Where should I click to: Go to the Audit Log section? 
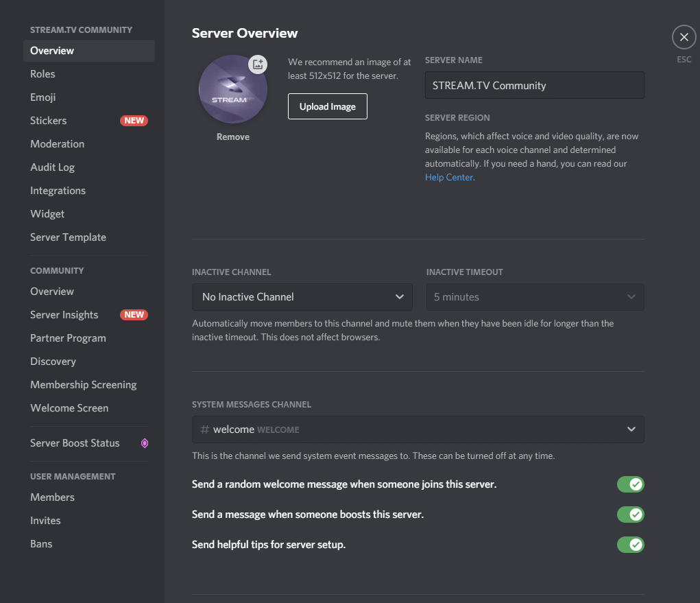click(52, 167)
